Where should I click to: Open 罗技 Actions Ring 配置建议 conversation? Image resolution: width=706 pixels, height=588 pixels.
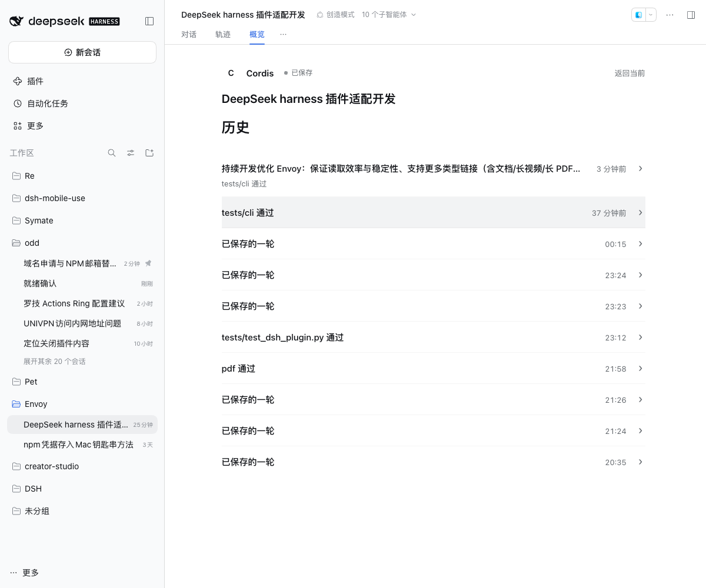coord(82,303)
